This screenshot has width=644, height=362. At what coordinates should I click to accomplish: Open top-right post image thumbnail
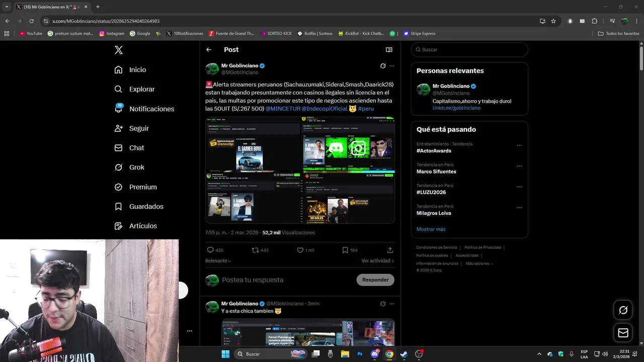[x=348, y=143]
